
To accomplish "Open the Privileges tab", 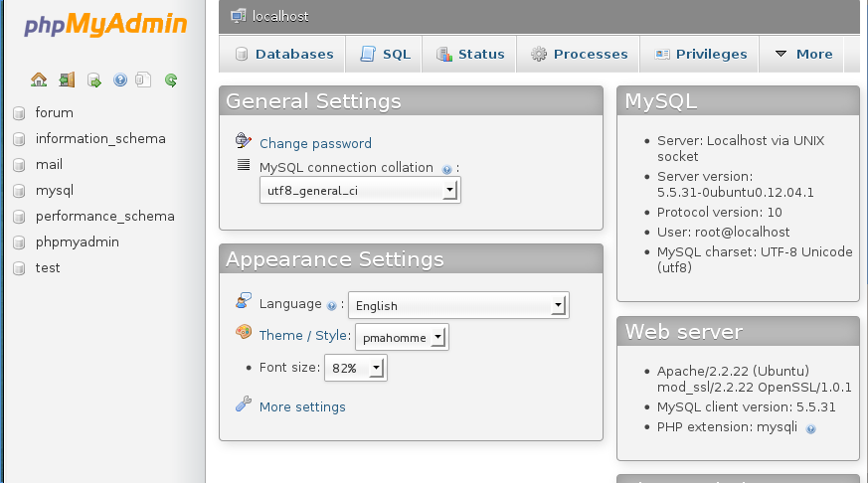I will [x=699, y=55].
